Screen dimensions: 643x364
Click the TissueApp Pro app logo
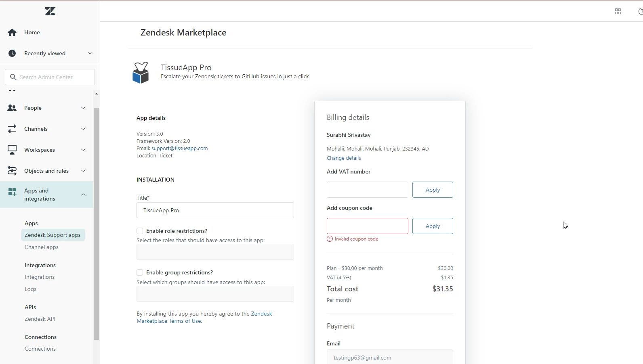(x=141, y=73)
